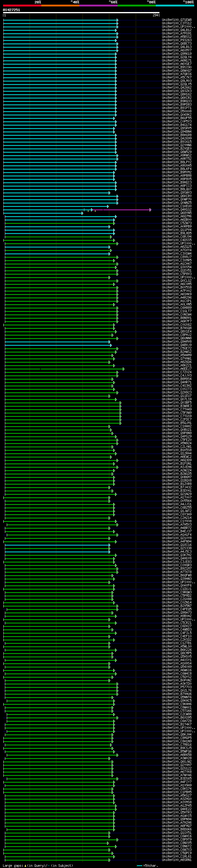The image size is (197, 868).
Task: Select hit UniRef100_B9SI90
Action: click(x=177, y=67)
